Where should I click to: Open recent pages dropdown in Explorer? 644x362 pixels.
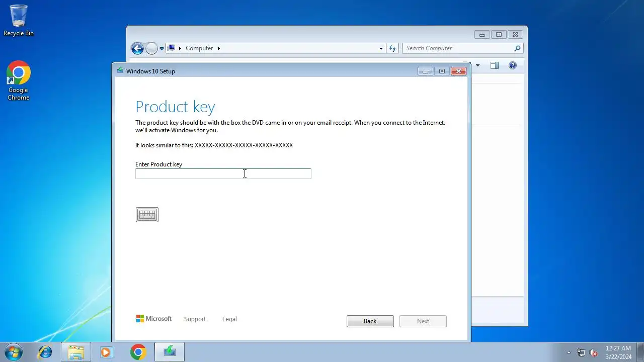(162, 49)
